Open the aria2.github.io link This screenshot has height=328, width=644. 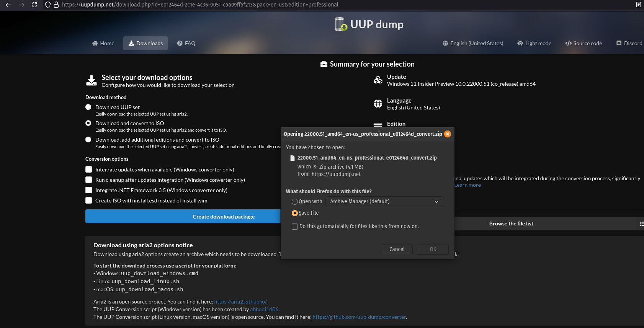tap(240, 302)
